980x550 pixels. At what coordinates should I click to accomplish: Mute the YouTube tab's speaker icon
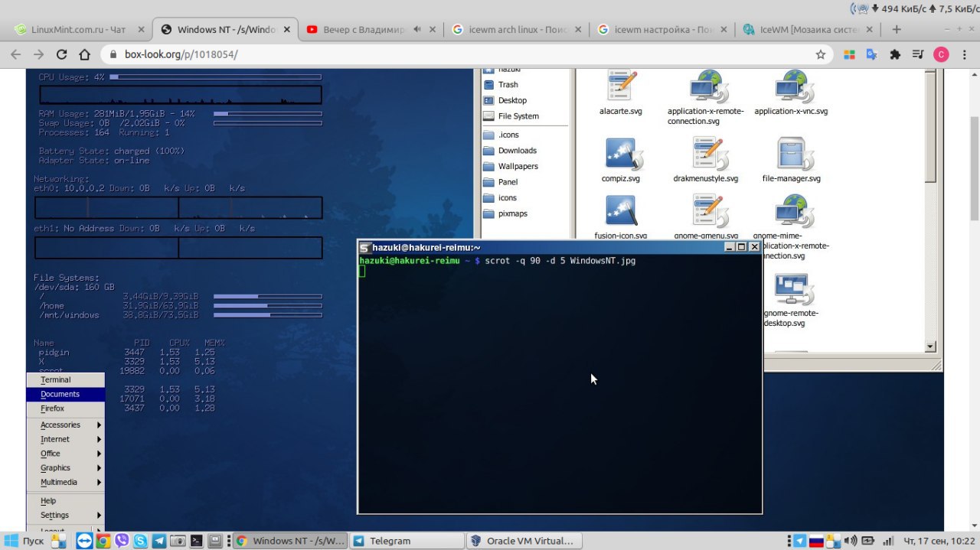tap(417, 30)
